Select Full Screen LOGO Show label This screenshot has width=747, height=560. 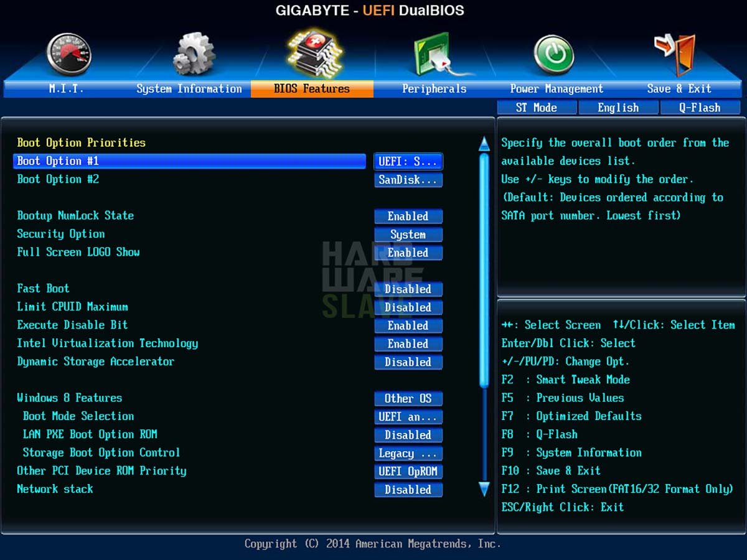coord(78,252)
